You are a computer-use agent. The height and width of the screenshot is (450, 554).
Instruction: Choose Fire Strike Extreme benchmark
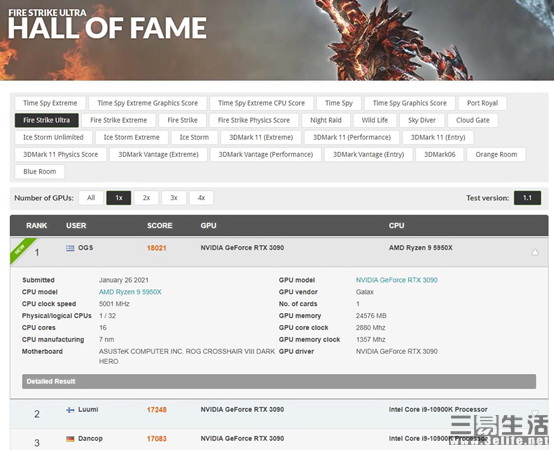click(x=119, y=120)
